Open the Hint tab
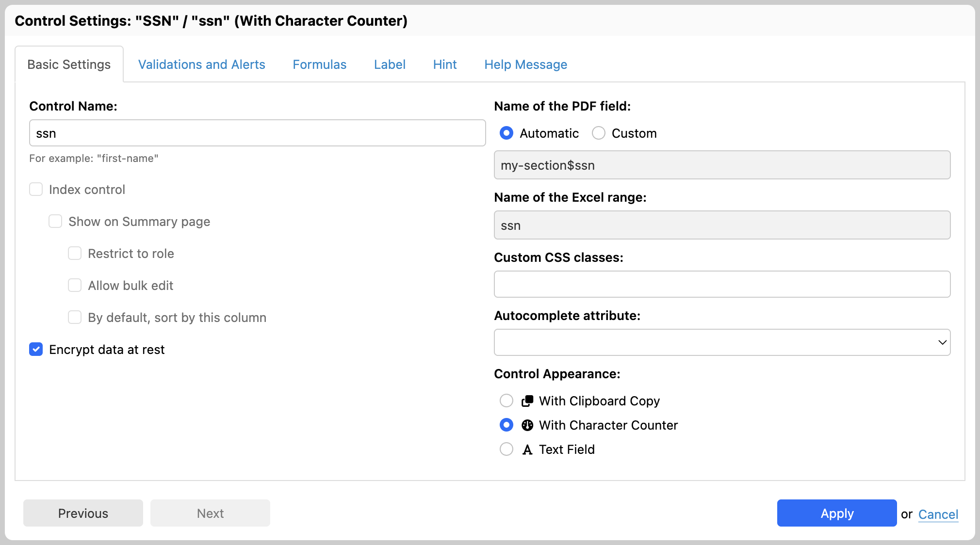The image size is (980, 545). click(x=444, y=64)
